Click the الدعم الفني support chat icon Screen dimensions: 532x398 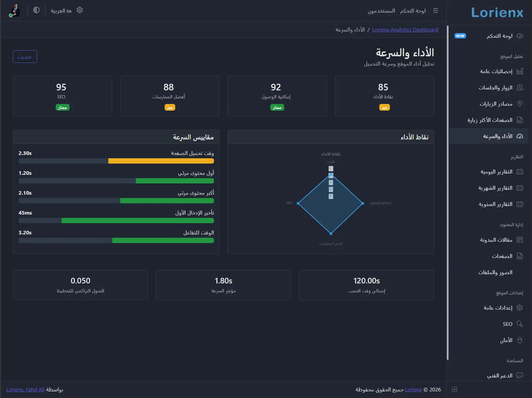520,376
